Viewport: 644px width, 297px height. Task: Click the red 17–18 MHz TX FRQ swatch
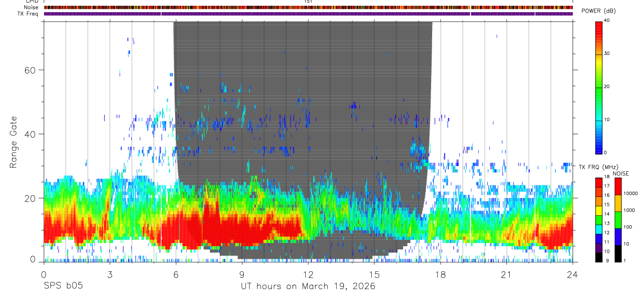pyautogui.click(x=599, y=182)
